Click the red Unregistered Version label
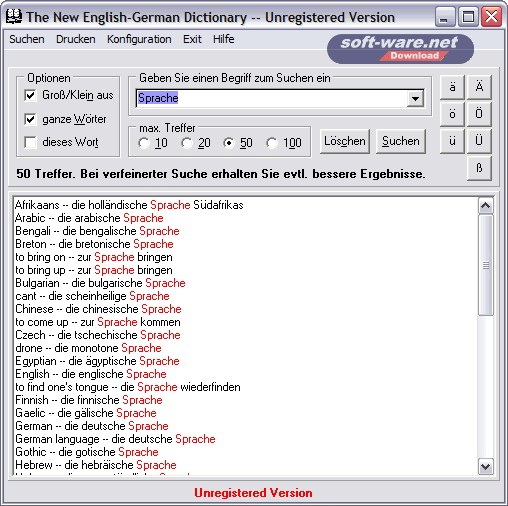Screen dimensions: 508x506 click(x=253, y=493)
